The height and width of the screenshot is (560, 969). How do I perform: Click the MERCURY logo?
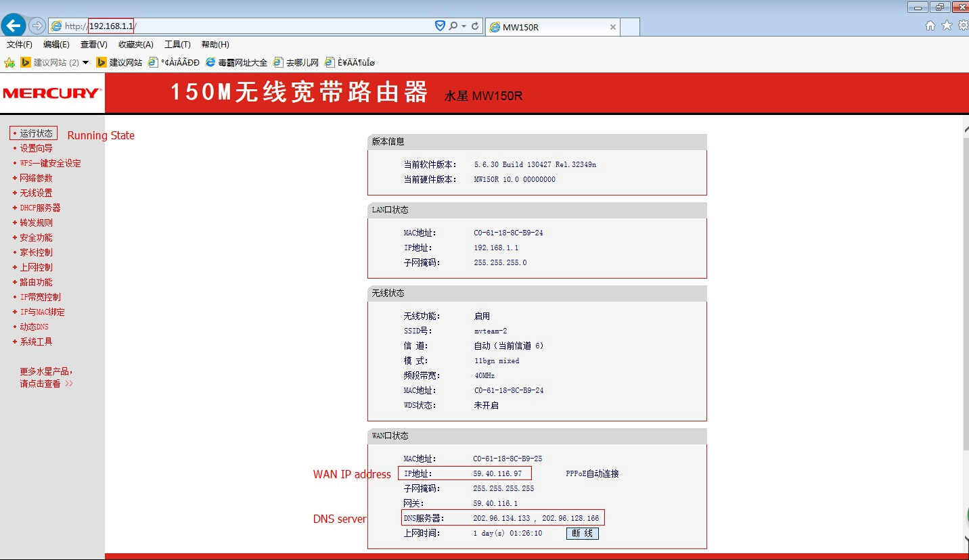click(x=51, y=93)
